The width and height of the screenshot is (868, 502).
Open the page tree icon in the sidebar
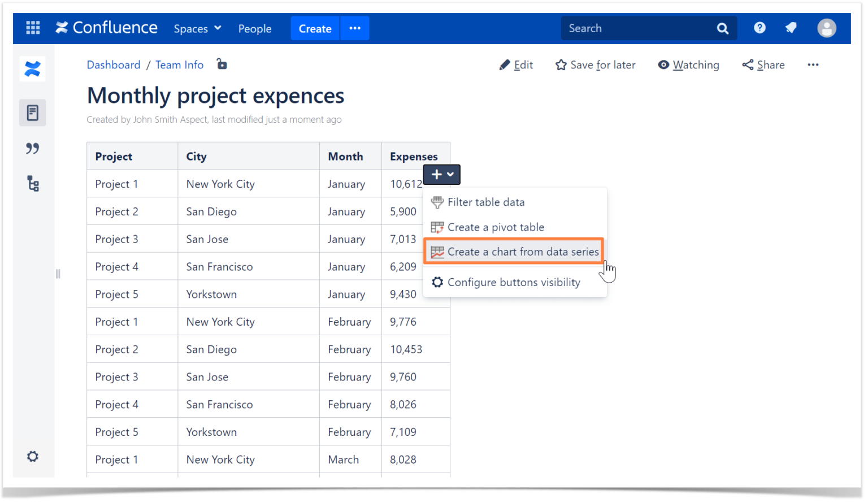tap(32, 184)
